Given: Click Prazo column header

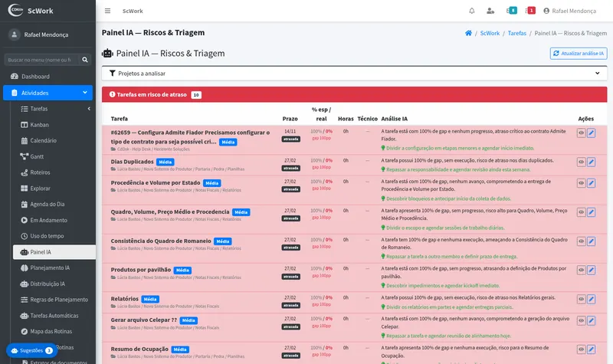Looking at the screenshot, I should coord(290,119).
